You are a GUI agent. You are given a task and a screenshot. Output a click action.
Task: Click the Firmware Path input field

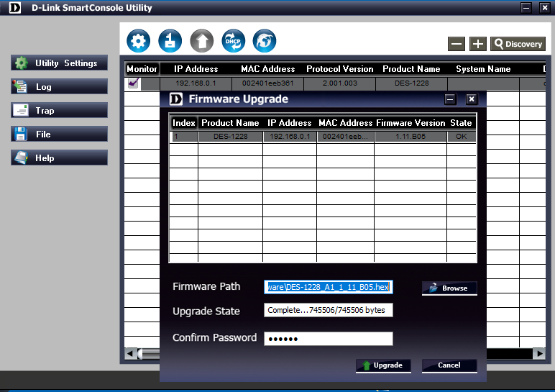[328, 287]
